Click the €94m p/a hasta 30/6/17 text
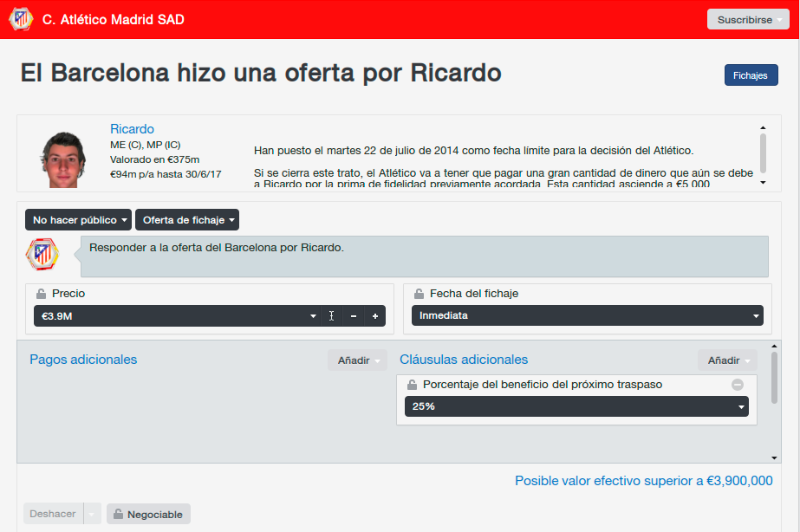This screenshot has width=800, height=532. coord(166,174)
